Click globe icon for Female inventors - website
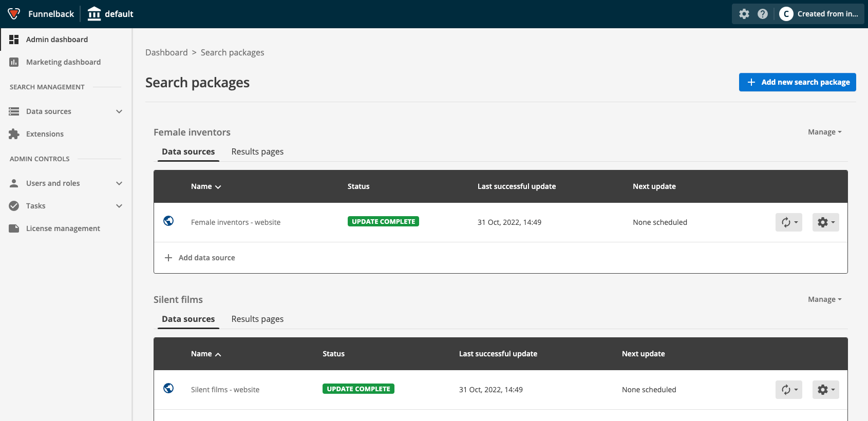Screen dimensions: 868x421 click(168, 221)
